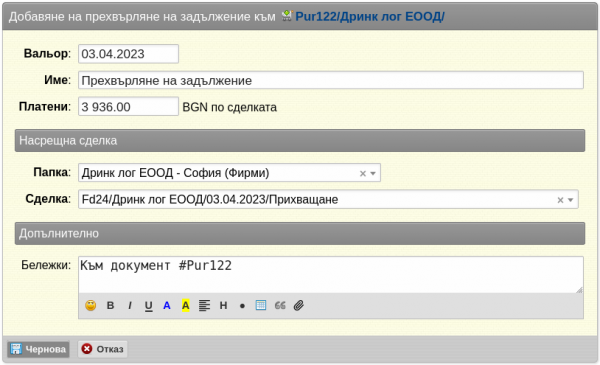
Task: Open the Pur122/Дринк лог ЕООД link
Action: 370,16
